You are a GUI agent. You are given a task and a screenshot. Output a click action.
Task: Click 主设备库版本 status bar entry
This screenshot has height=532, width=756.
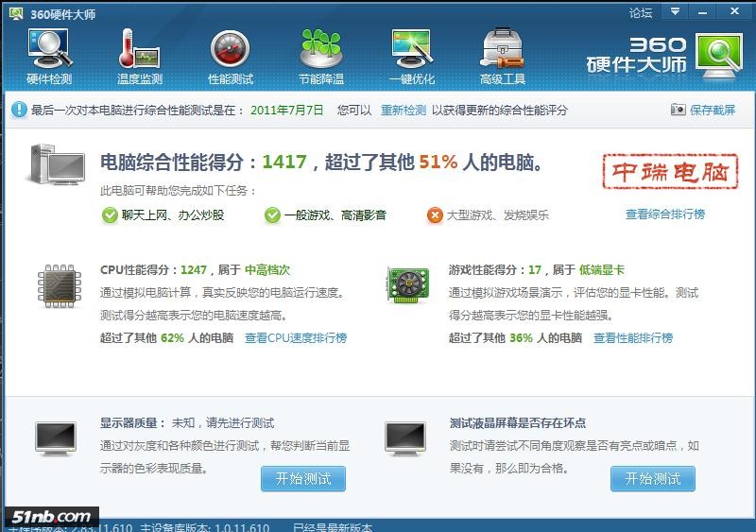(x=204, y=527)
